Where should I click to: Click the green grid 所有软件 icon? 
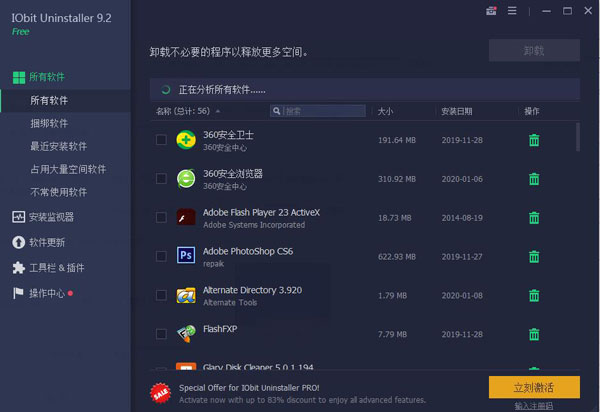point(19,77)
